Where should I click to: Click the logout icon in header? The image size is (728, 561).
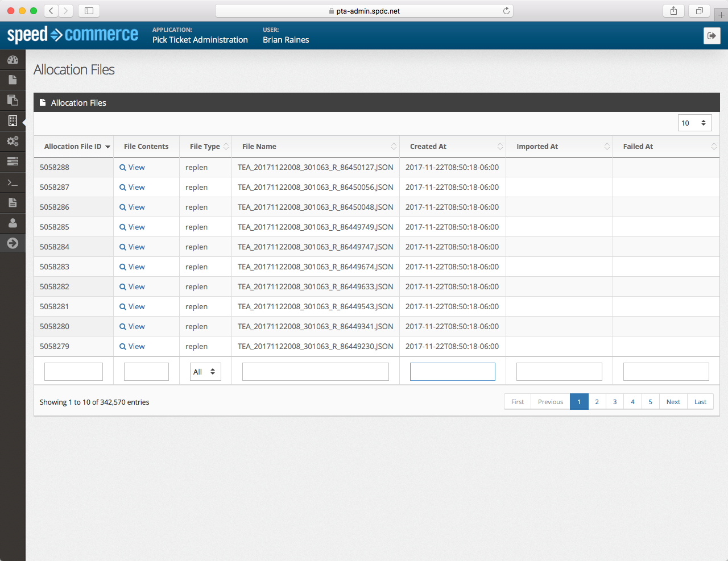(x=712, y=36)
